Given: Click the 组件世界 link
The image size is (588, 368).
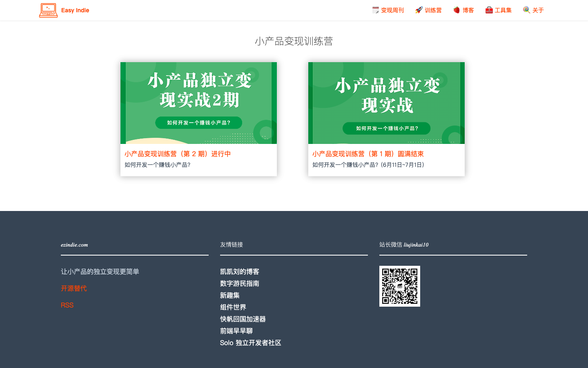Looking at the screenshot, I should 232,307.
